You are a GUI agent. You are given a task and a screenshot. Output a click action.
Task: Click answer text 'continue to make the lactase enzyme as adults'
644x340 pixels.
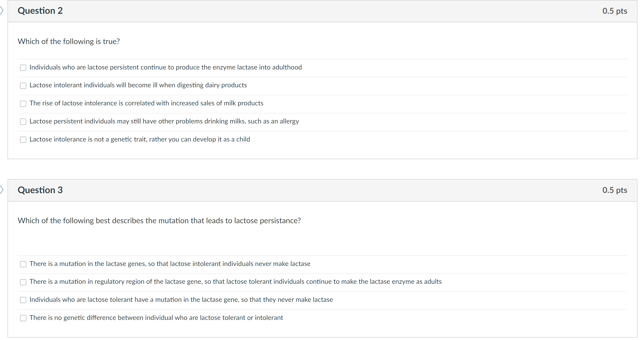coord(374,281)
